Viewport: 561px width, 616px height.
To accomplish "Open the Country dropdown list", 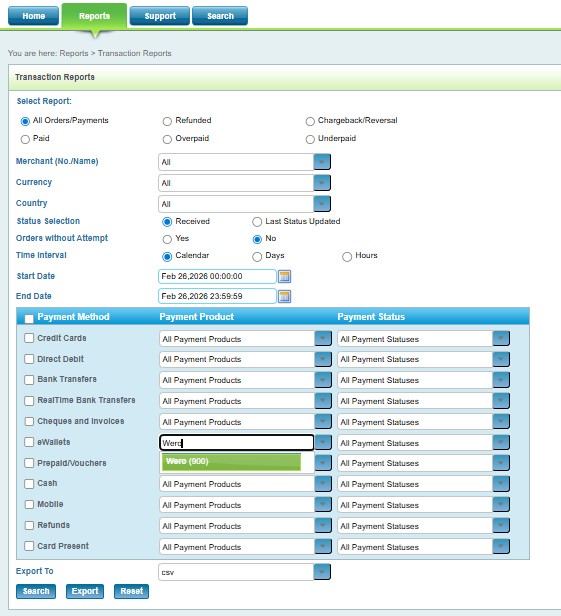I will (322, 204).
